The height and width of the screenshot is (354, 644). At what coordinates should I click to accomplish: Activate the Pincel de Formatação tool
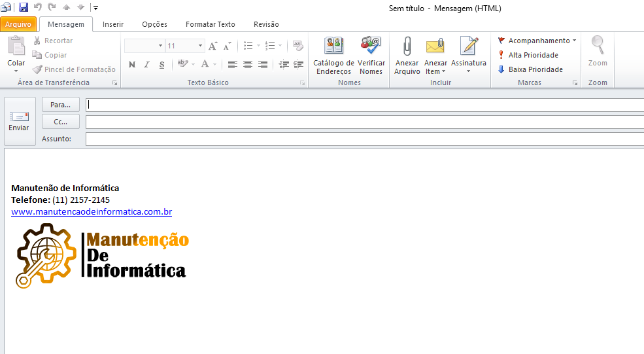pos(75,69)
